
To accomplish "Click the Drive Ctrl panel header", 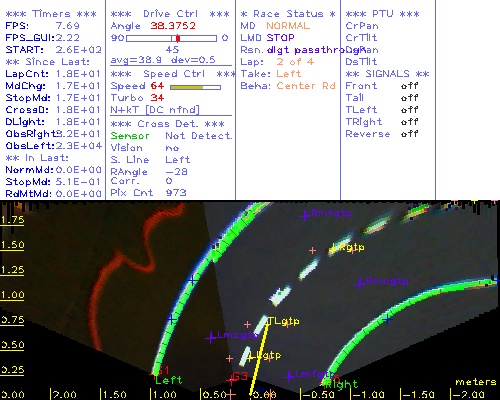I will pyautogui.click(x=170, y=14).
